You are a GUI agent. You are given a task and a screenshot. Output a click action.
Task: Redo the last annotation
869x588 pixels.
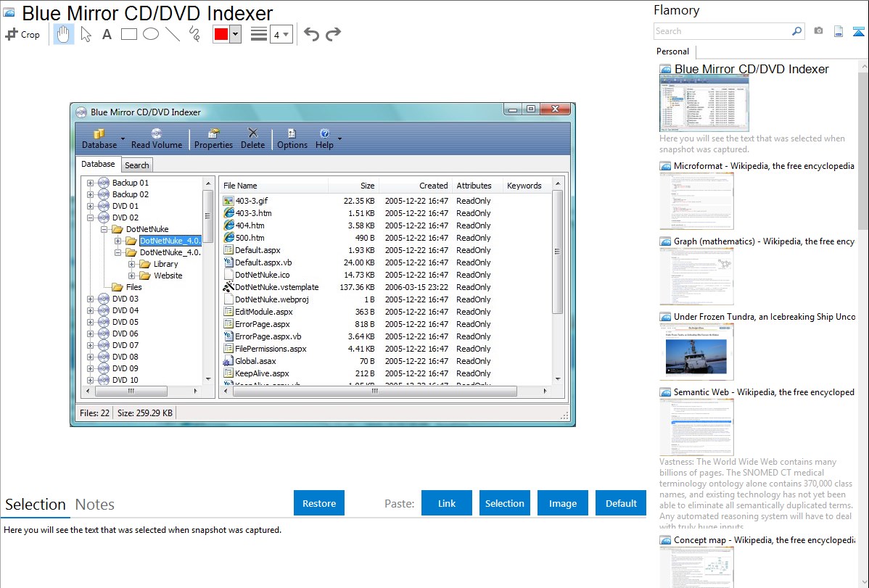coord(333,34)
